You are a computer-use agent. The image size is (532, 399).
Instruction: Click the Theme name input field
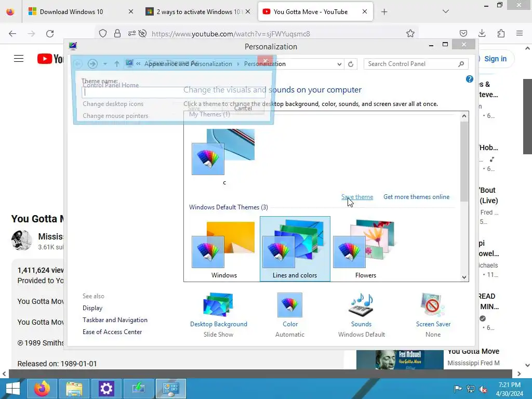coord(174,92)
